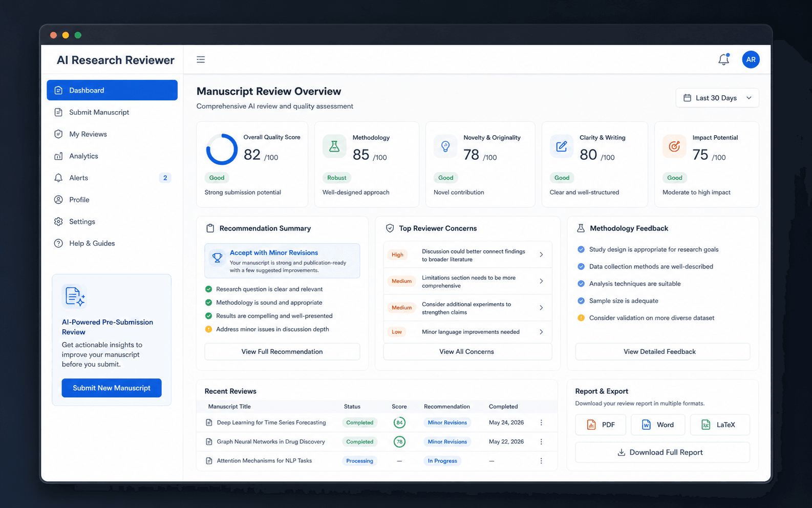Open more options for Deep Learning row
This screenshot has width=812, height=508.
pyautogui.click(x=541, y=422)
